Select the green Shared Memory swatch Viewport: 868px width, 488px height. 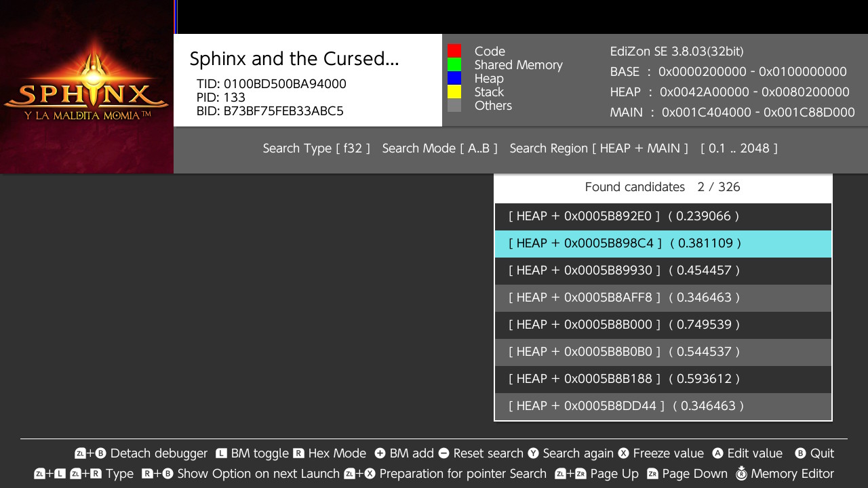click(454, 64)
